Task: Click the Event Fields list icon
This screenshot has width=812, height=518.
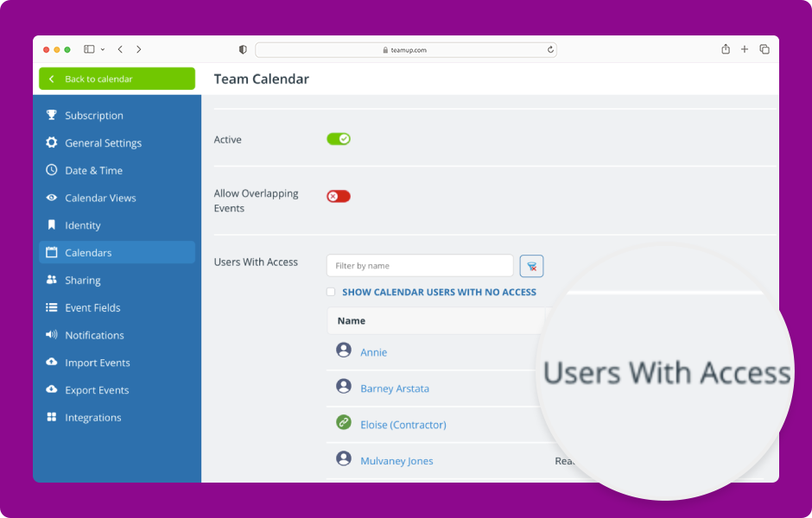Action: point(53,307)
